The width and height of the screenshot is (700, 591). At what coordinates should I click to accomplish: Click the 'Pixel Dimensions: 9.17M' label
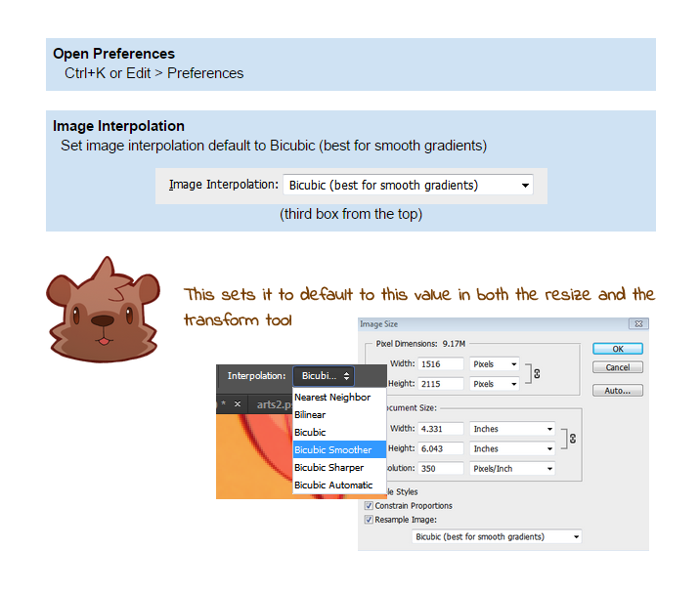pos(420,344)
